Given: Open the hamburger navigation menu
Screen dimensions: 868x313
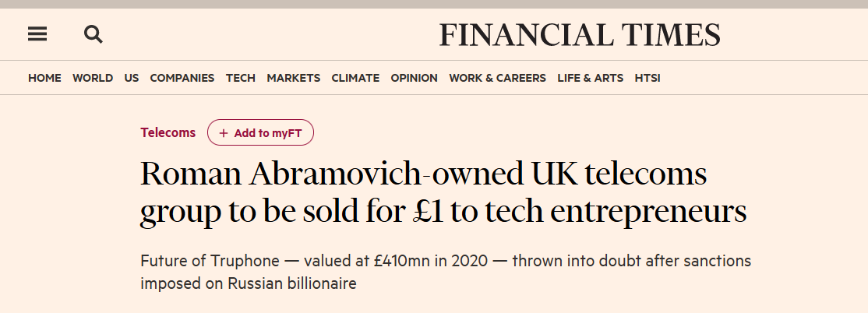Looking at the screenshot, I should (37, 34).
